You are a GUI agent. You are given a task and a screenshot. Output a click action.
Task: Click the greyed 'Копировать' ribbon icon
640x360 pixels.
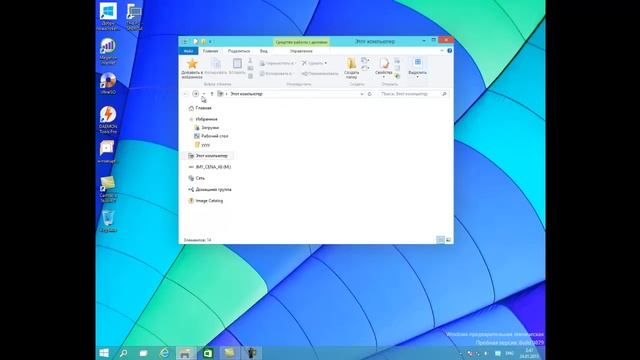pyautogui.click(x=216, y=66)
